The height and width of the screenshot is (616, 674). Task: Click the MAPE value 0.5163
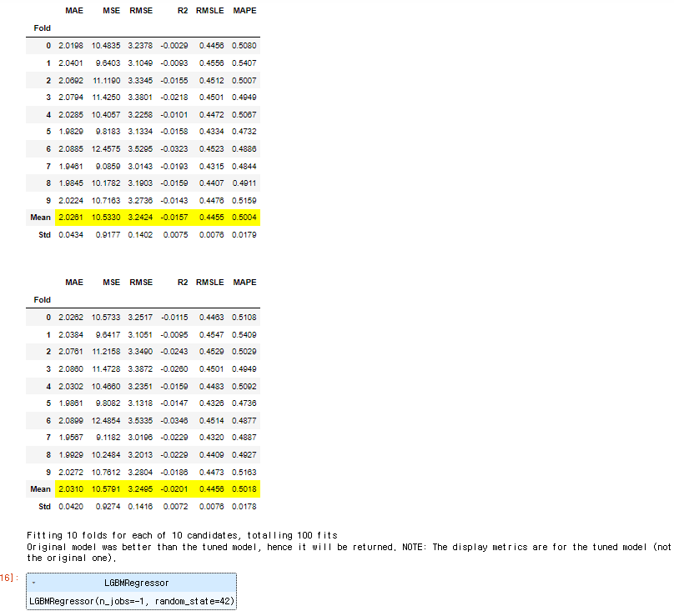[x=244, y=472]
